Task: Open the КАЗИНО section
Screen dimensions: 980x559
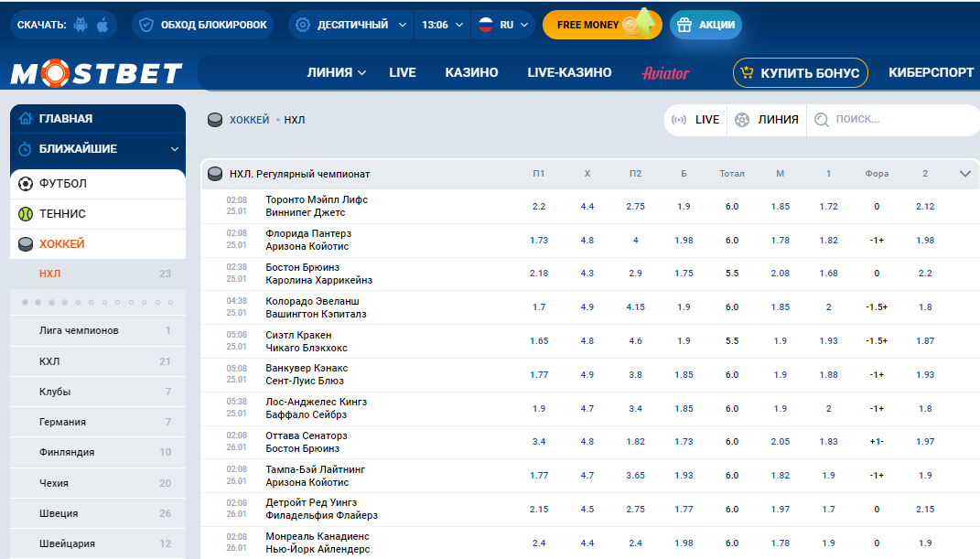Action: (472, 72)
